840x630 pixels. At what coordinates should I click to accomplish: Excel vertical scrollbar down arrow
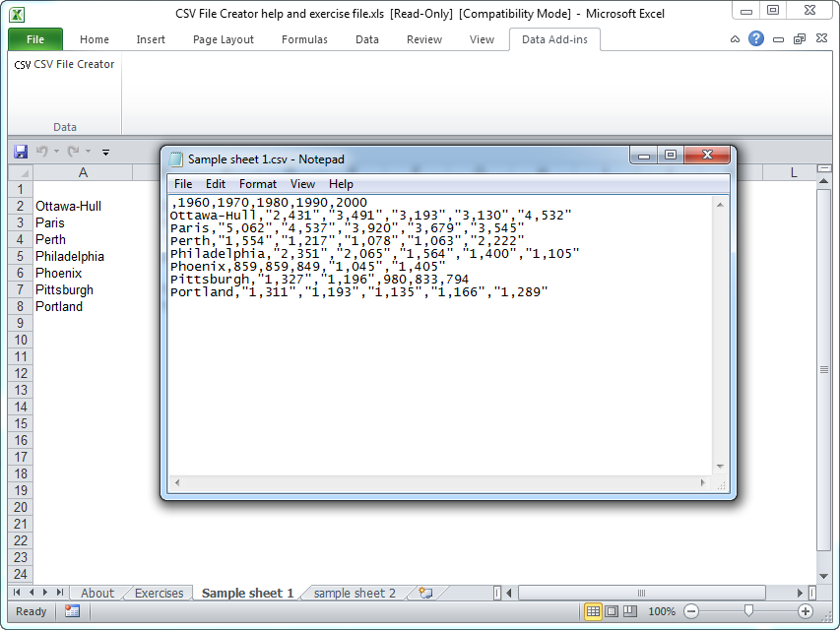(x=824, y=577)
